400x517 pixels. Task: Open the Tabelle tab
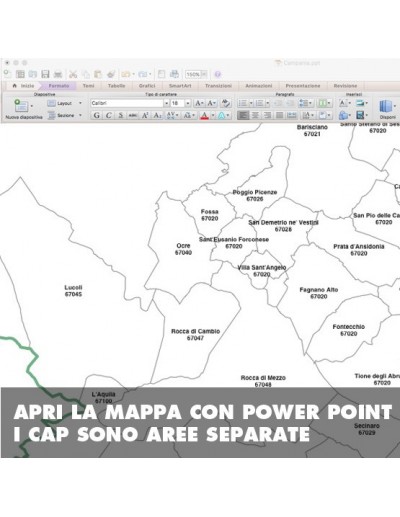(116, 86)
